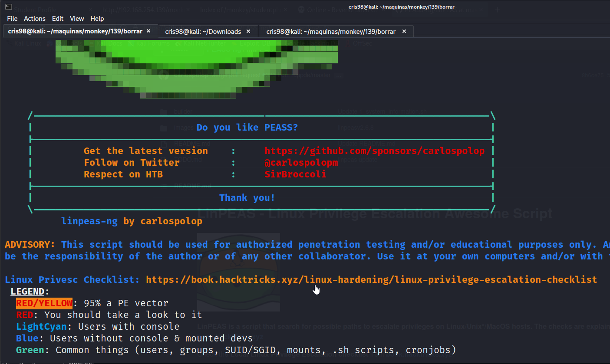Close the active borrar terminal tab
Screen dimensions: 610x364
[x=148, y=31]
